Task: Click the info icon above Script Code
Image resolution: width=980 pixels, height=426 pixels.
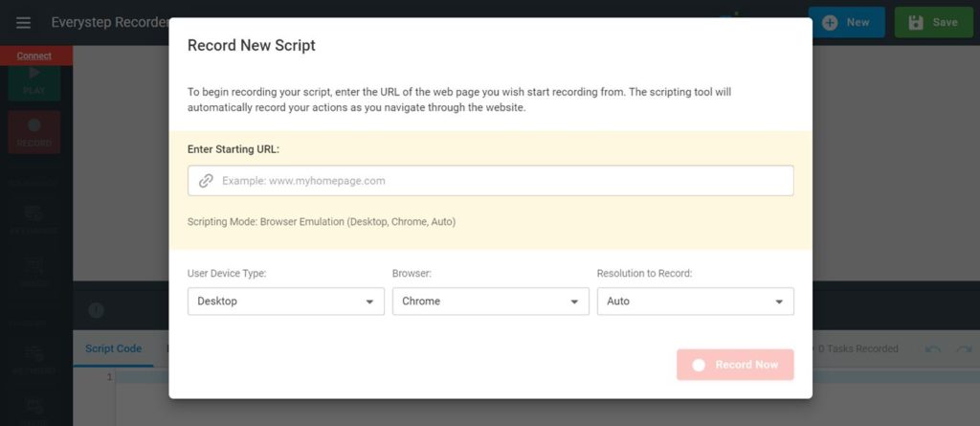Action: click(96, 310)
